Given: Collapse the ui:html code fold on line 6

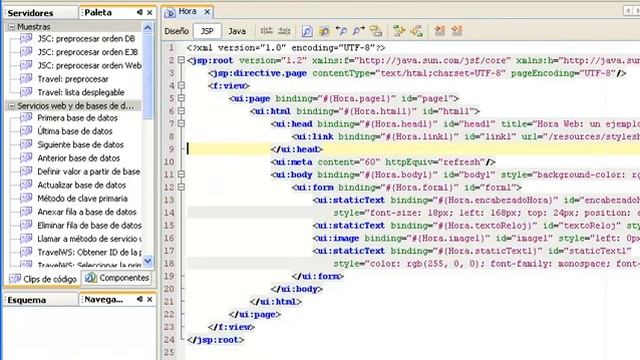Looking at the screenshot, I should point(181,111).
